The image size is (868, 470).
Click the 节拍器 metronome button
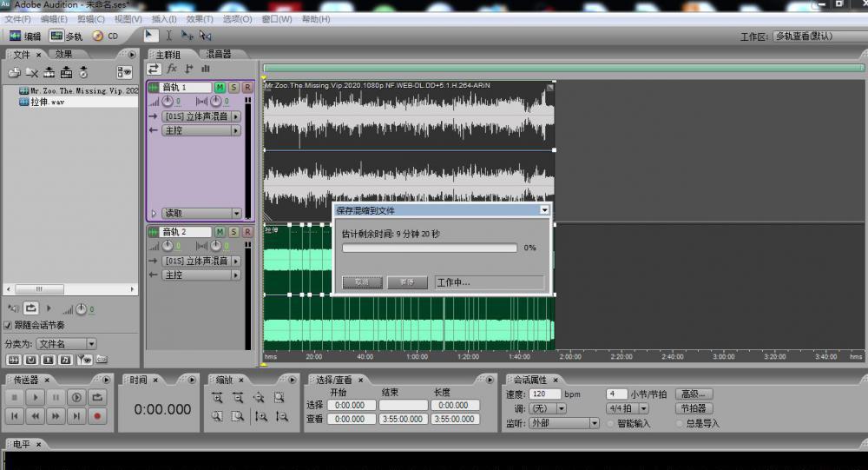(x=694, y=408)
